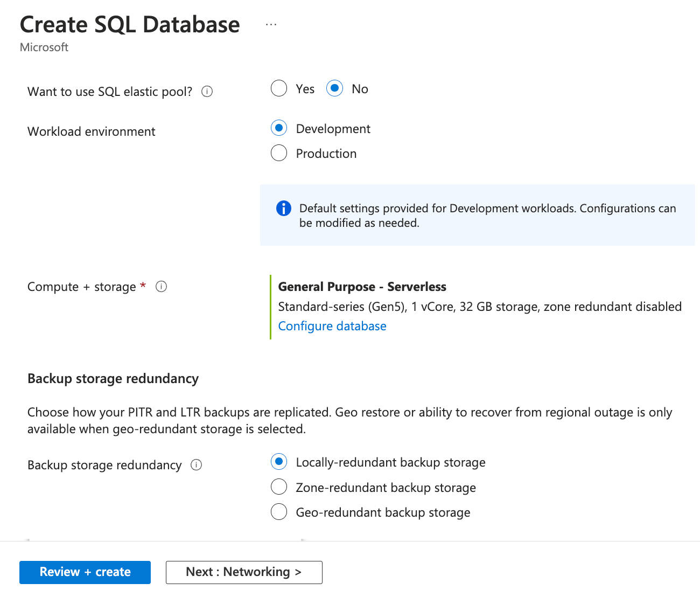700x597 pixels.
Task: Select Geo-redundant backup storage
Action: 279,511
